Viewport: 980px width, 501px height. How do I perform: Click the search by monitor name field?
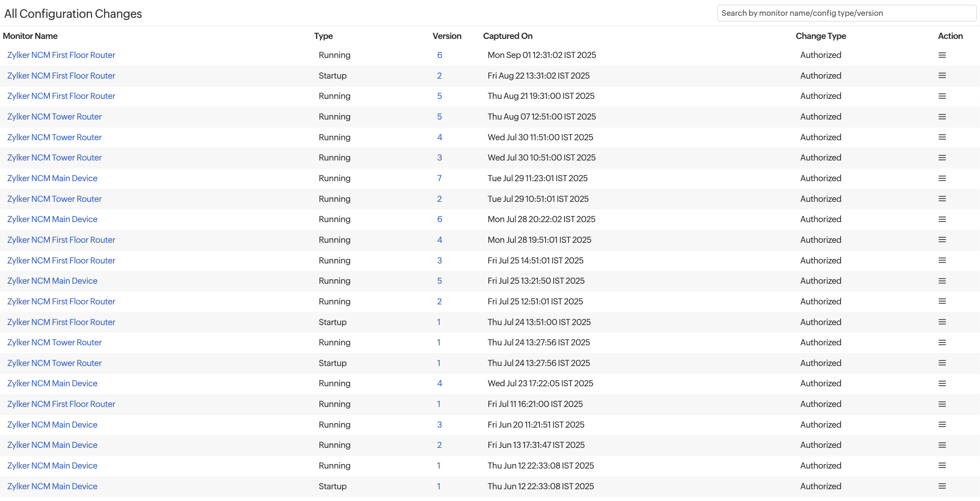click(x=846, y=13)
